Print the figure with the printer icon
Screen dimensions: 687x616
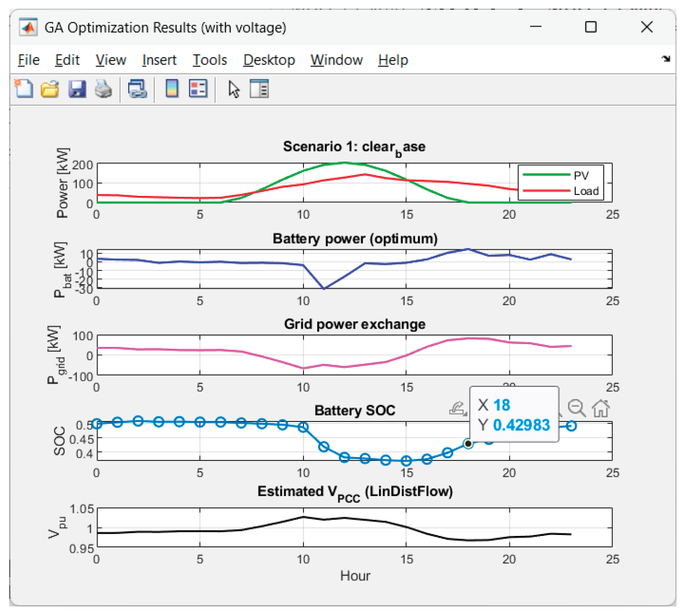pyautogui.click(x=103, y=89)
